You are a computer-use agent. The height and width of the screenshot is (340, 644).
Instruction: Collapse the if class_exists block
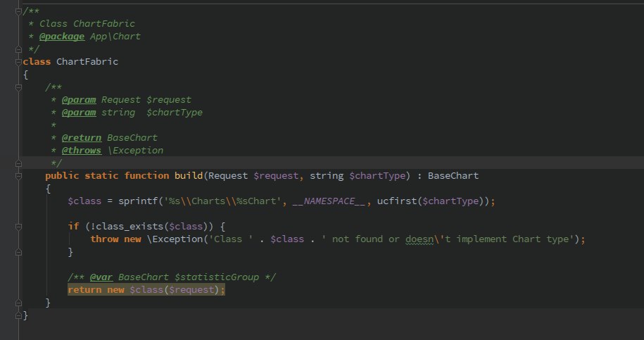click(18, 227)
